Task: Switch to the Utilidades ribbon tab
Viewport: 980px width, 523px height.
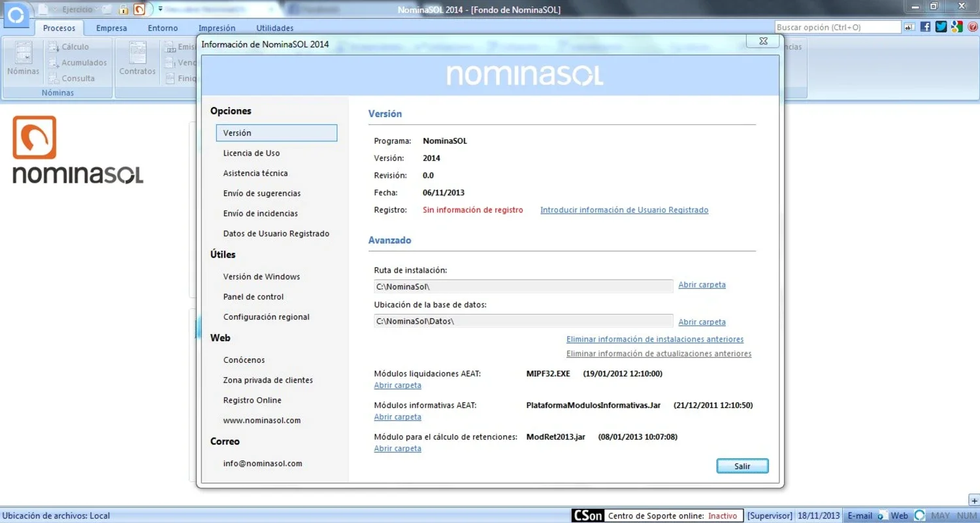Action: coord(275,28)
